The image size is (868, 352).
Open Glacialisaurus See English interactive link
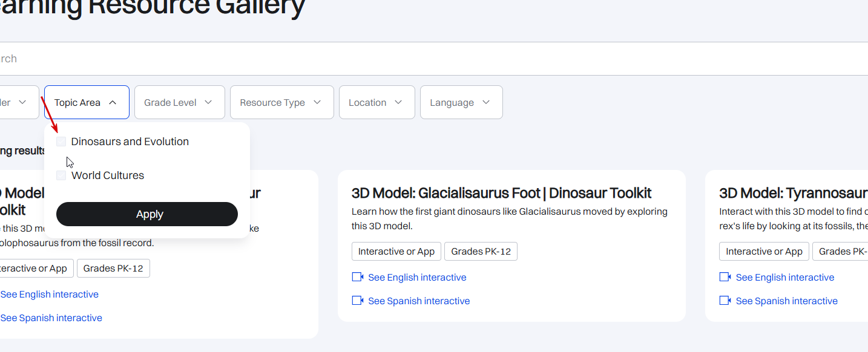click(x=417, y=277)
